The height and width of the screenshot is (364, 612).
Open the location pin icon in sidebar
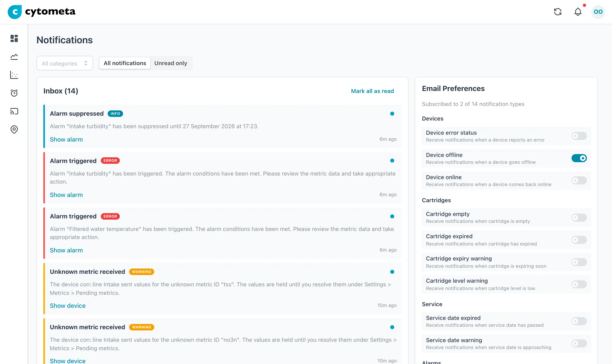click(x=14, y=129)
